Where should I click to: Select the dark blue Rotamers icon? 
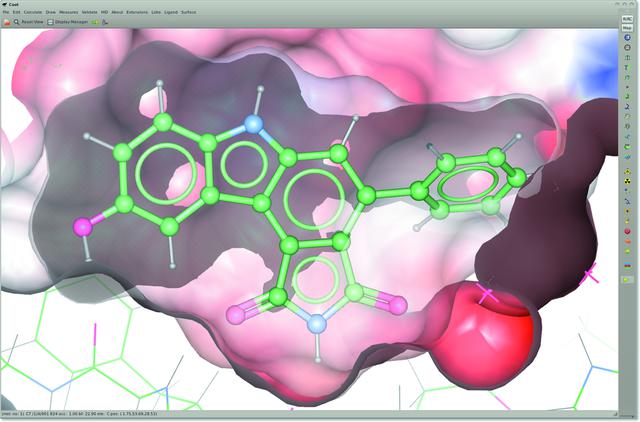pyautogui.click(x=627, y=107)
